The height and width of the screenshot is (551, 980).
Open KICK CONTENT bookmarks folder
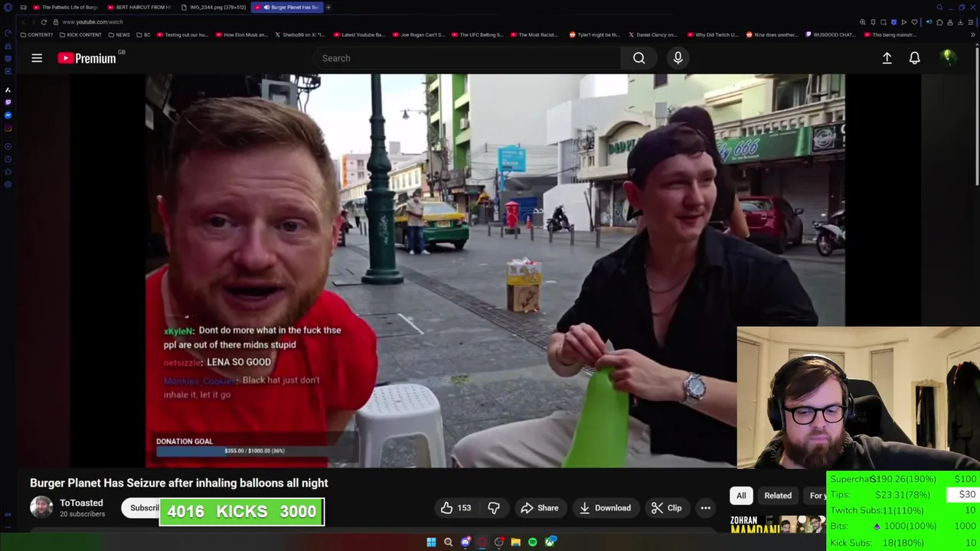point(80,34)
